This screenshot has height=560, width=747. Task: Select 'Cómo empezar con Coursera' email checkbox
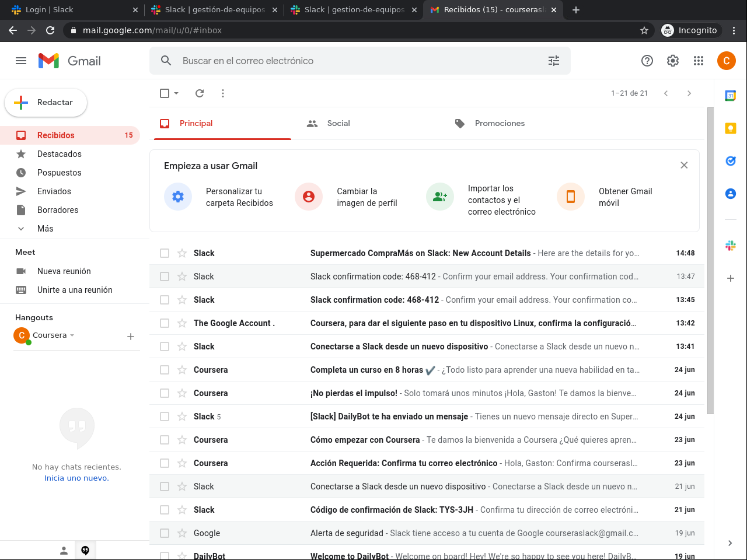tap(165, 440)
